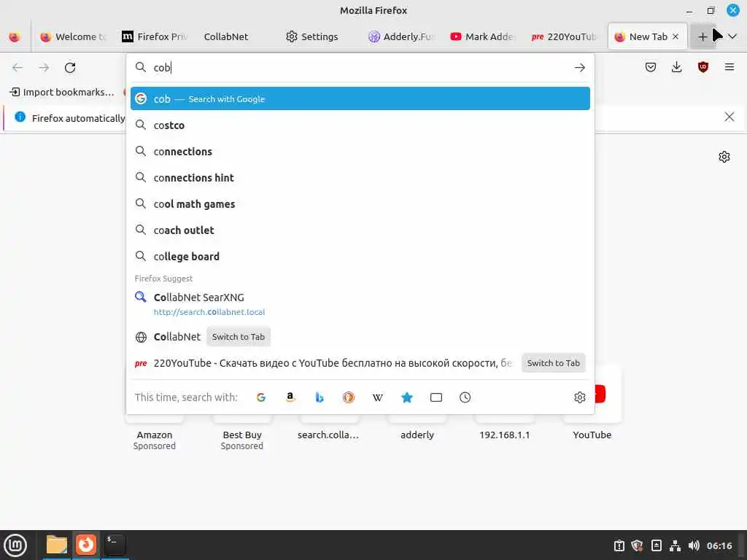The image size is (747, 560).
Task: Switch to the Mark Adderley YouTube tab
Action: click(x=482, y=36)
